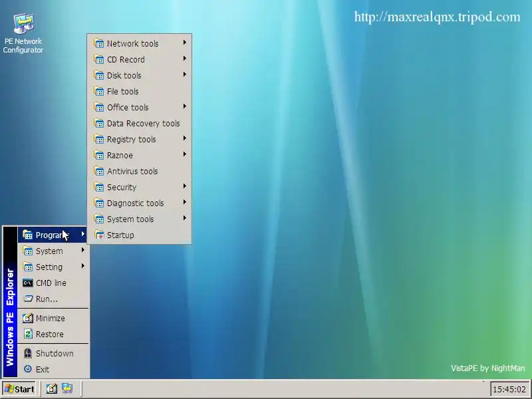Click the minimize-all quick launch taskbar icon

[x=52, y=388]
